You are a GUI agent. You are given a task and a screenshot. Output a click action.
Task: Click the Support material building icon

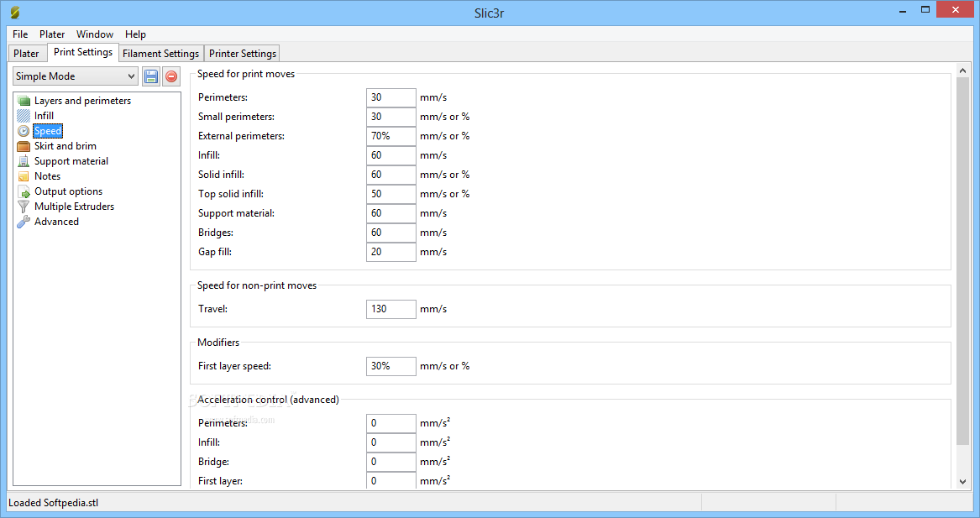pyautogui.click(x=24, y=161)
